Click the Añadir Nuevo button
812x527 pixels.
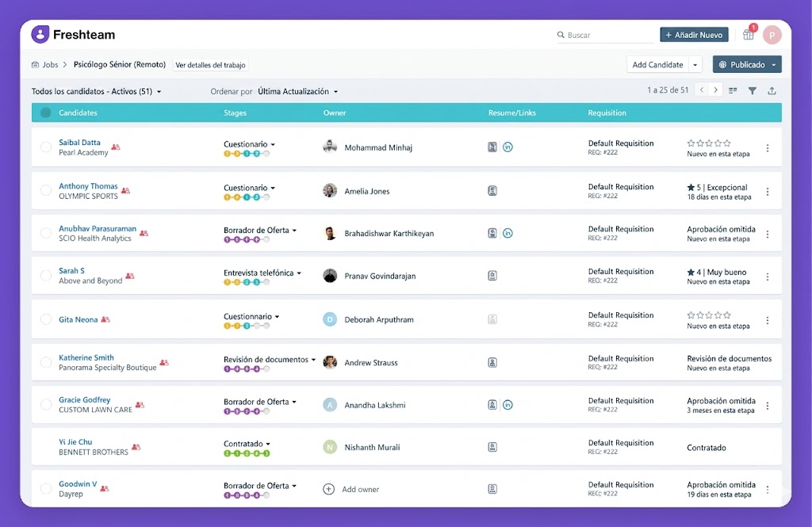point(694,35)
